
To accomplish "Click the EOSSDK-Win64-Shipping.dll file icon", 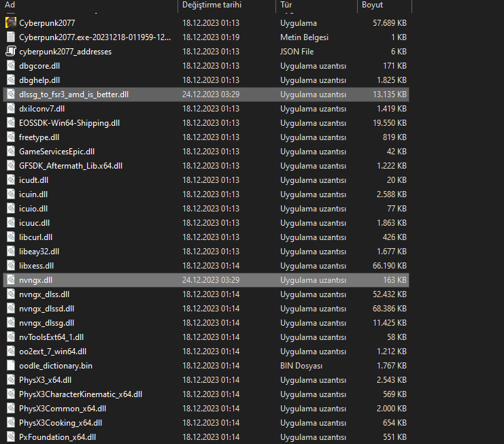I will [11, 122].
